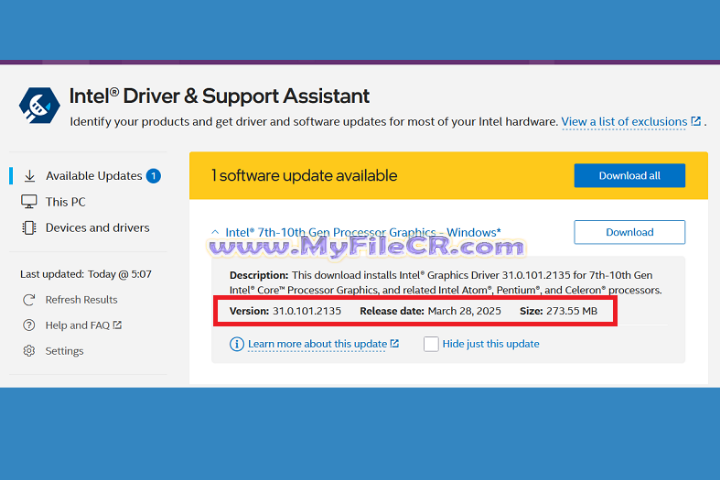Click the Download all button
This screenshot has height=480, width=720.
click(x=630, y=175)
